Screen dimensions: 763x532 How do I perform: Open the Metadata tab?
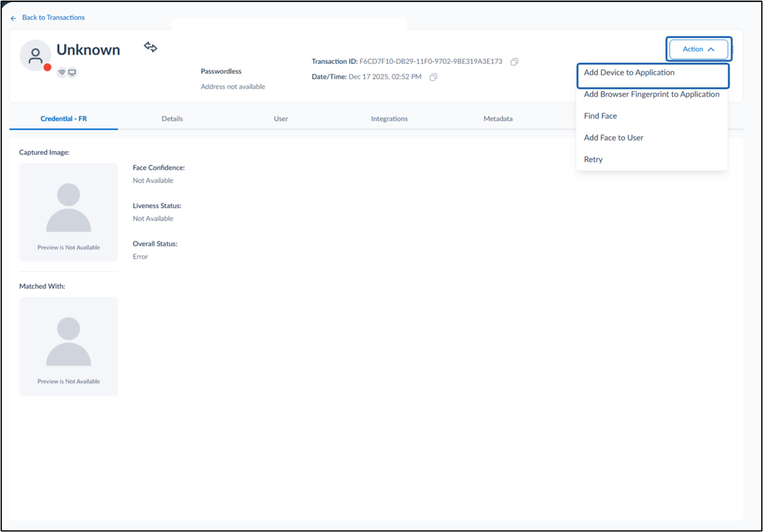498,119
